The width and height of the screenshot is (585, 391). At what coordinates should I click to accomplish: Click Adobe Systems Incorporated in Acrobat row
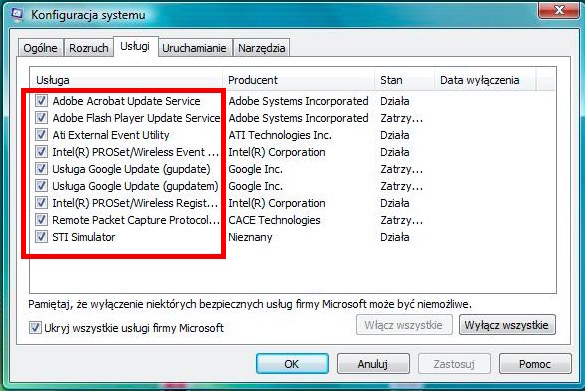point(298,101)
